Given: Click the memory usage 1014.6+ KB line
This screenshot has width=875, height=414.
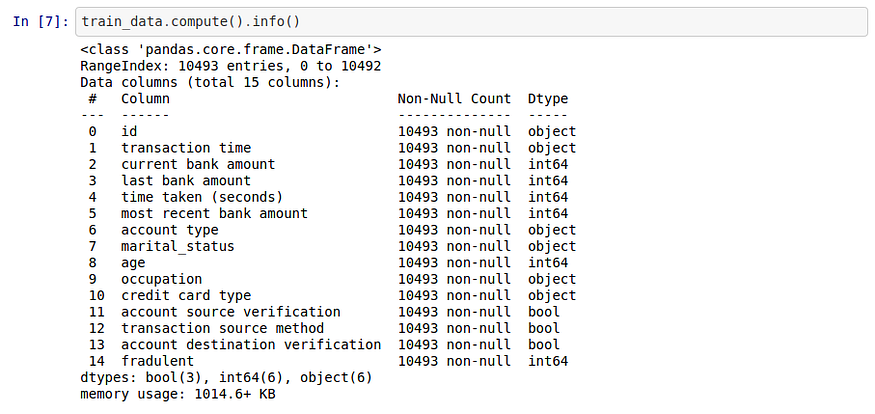Looking at the screenshot, I should [178, 394].
